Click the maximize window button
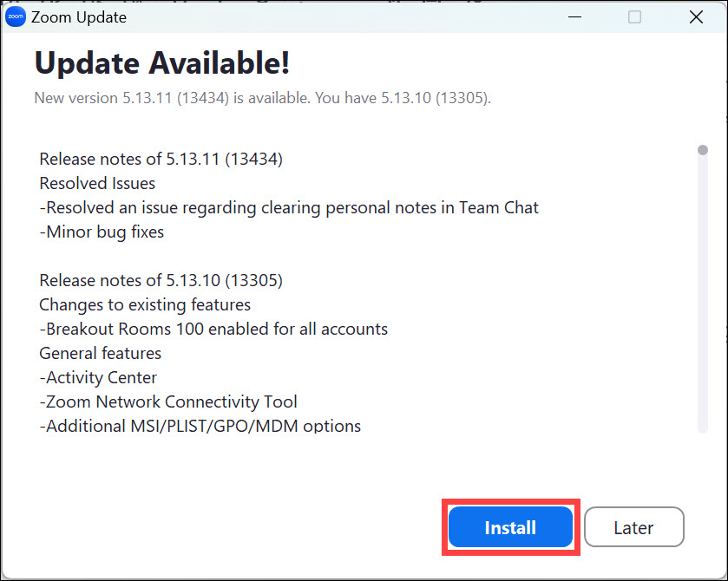Screen dimensions: 728x581 [634, 17]
